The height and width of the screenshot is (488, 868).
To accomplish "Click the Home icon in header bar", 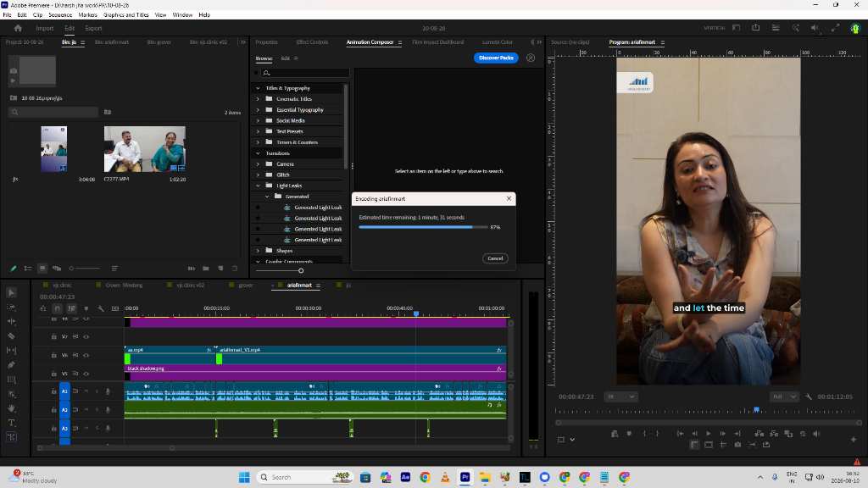I will point(18,28).
